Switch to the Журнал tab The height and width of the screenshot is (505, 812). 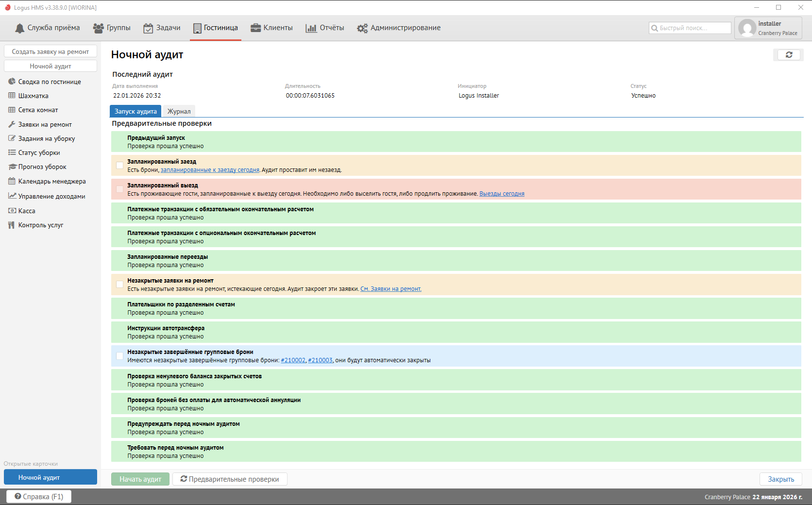click(x=179, y=112)
